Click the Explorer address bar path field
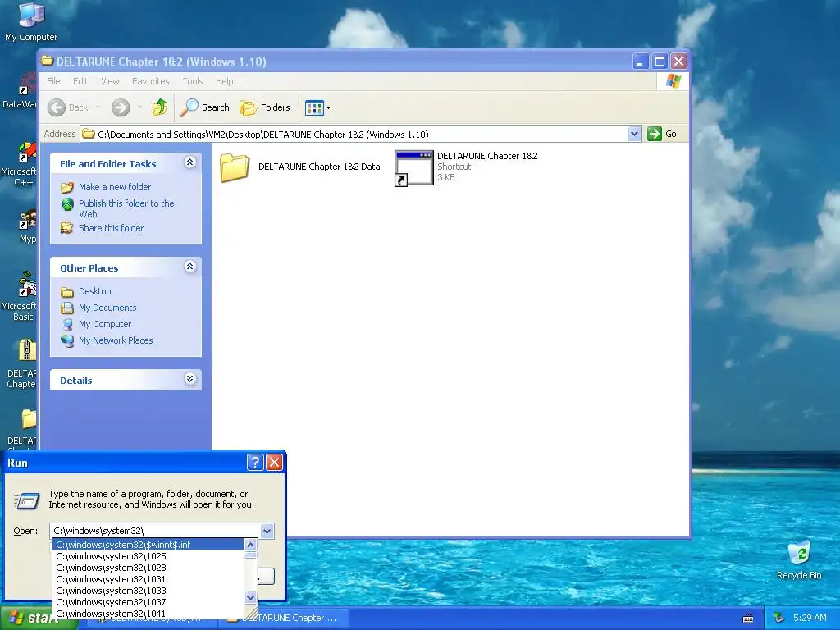 point(354,134)
